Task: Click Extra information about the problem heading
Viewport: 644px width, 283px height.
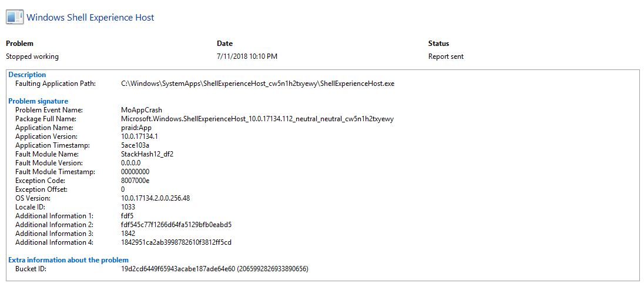Action: [68, 260]
